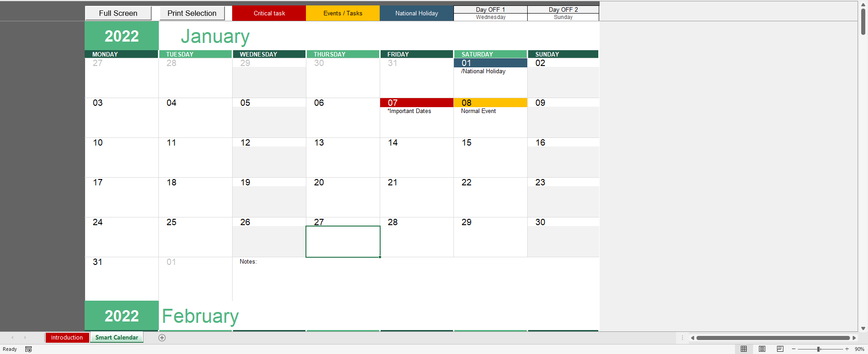Click the macro recording icon in status bar
The width and height of the screenshot is (868, 354).
(29, 349)
